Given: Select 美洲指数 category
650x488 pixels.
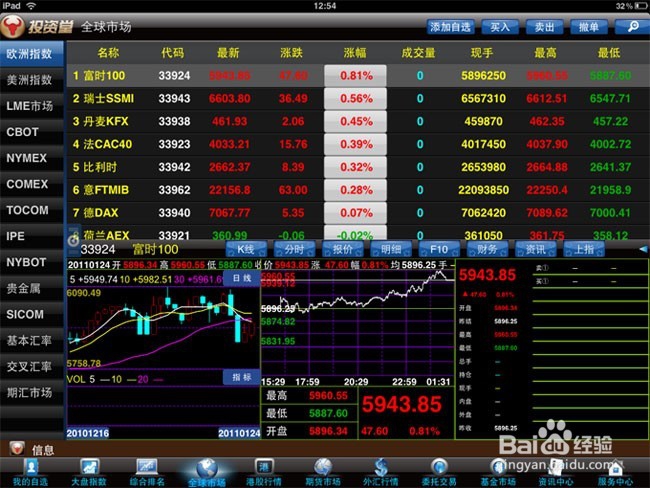Looking at the screenshot, I should 32,80.
